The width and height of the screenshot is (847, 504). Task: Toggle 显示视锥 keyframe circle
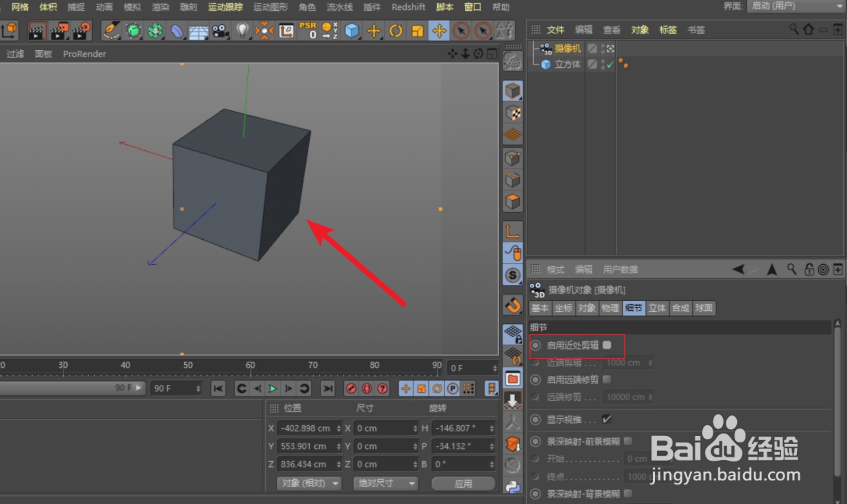click(536, 419)
